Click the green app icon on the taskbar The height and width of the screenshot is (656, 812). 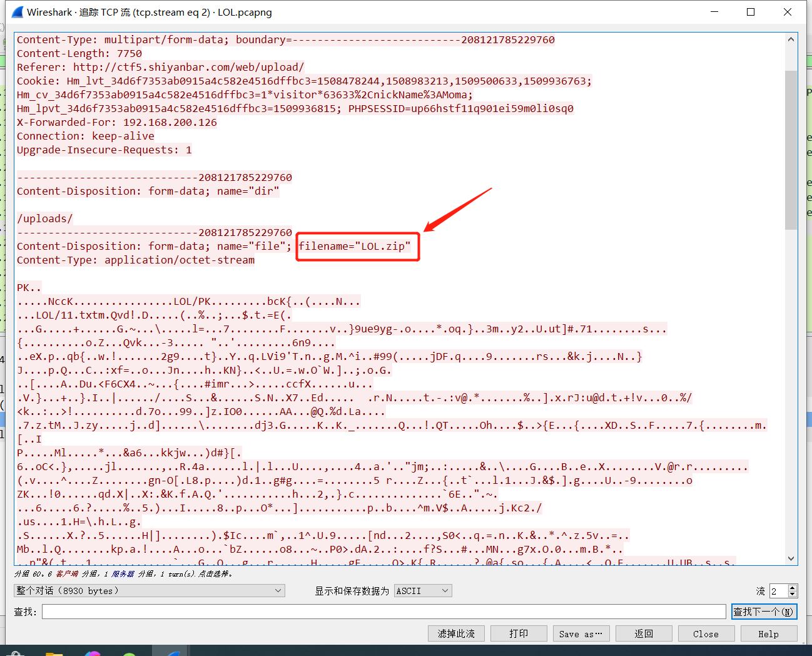pos(128,653)
